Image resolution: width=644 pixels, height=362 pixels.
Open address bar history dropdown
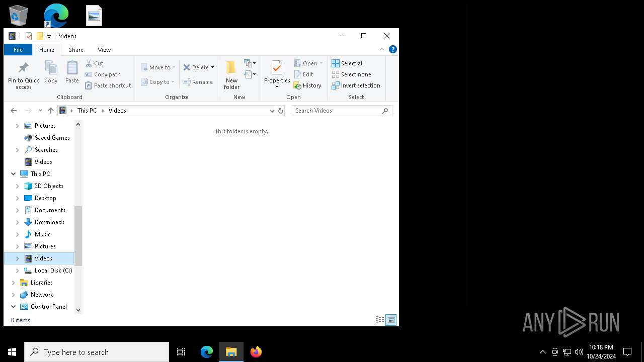(x=272, y=111)
